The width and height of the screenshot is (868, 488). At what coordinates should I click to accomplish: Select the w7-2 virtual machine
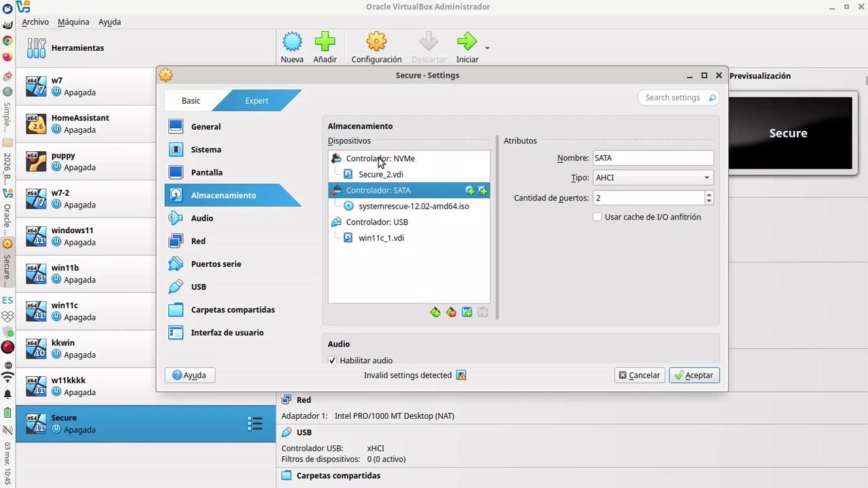click(86, 199)
